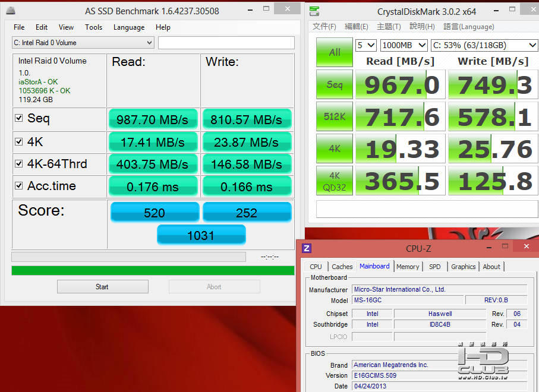Viewport: 539px width, 392px height.
Task: Open the test count dropdown showing 5
Action: [x=365, y=45]
